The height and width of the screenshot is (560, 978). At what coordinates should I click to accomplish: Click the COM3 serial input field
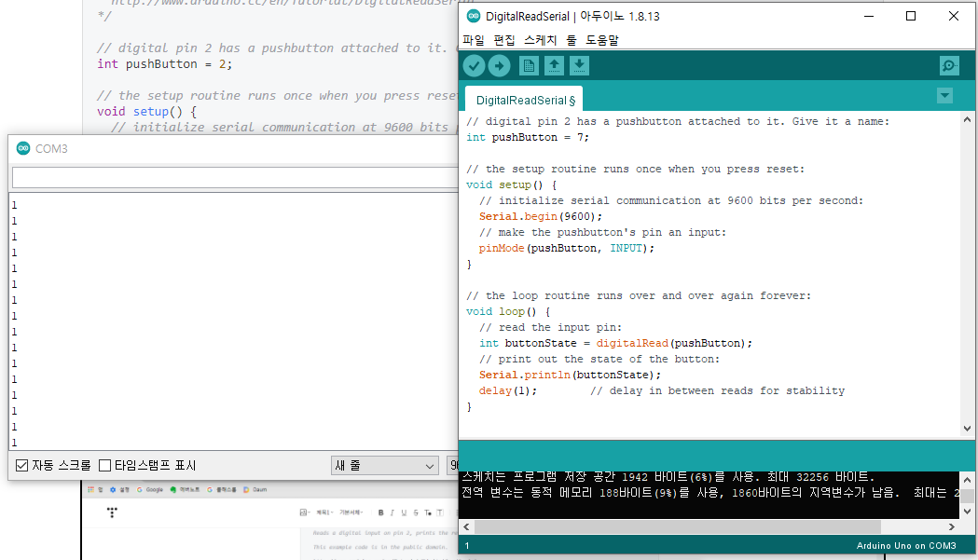click(x=235, y=178)
